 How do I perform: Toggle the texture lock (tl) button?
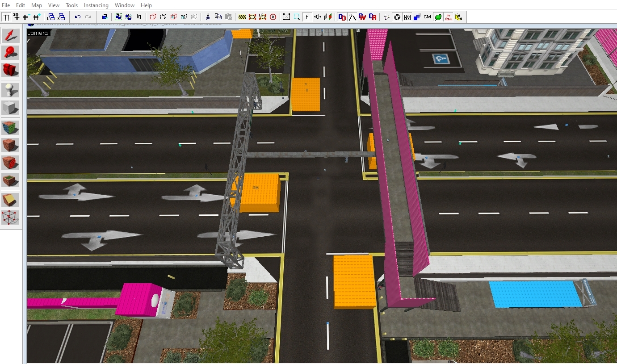coord(308,17)
